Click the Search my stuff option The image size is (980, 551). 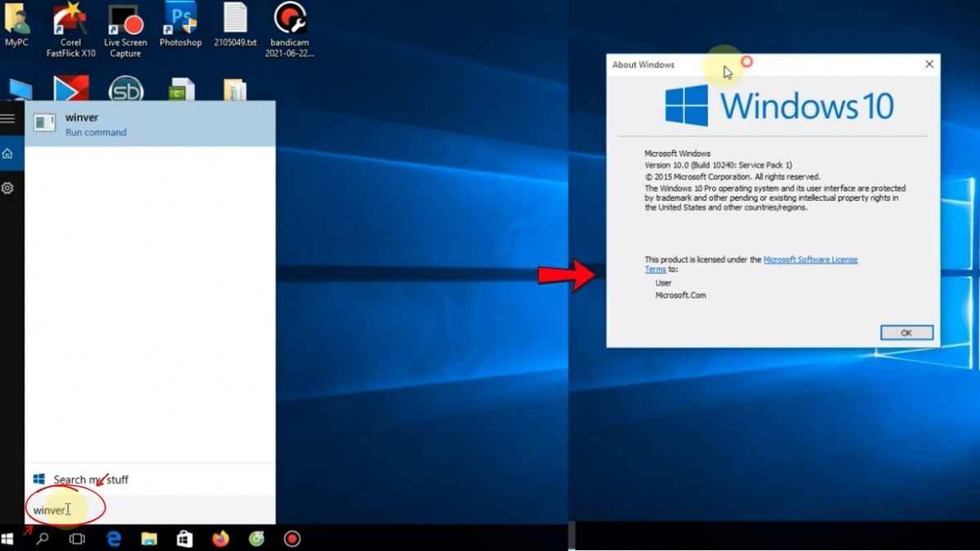coord(150,479)
